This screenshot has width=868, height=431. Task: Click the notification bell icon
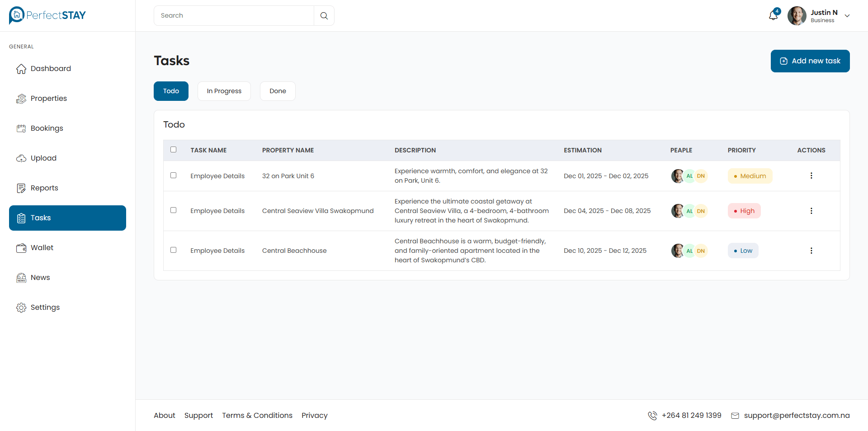point(773,15)
